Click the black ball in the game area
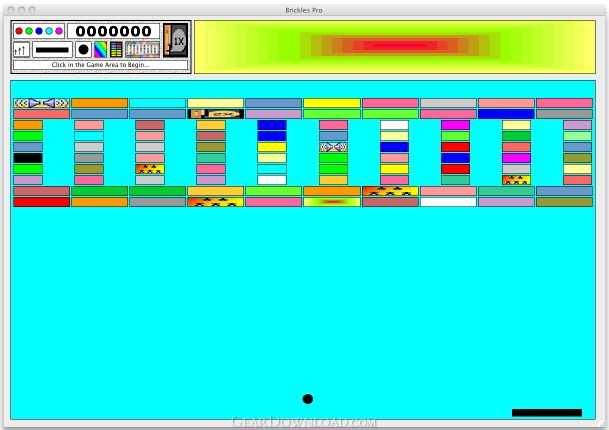This screenshot has width=609, height=430. (x=308, y=399)
